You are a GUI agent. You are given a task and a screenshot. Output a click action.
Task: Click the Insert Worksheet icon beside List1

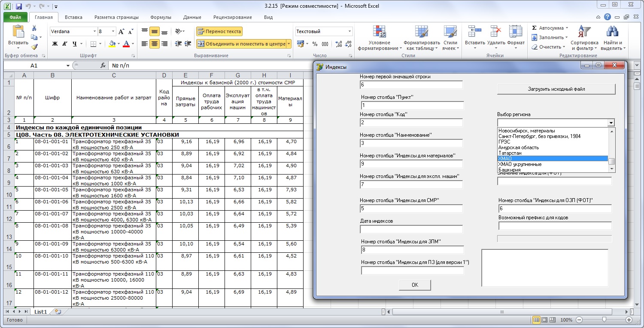(x=58, y=312)
